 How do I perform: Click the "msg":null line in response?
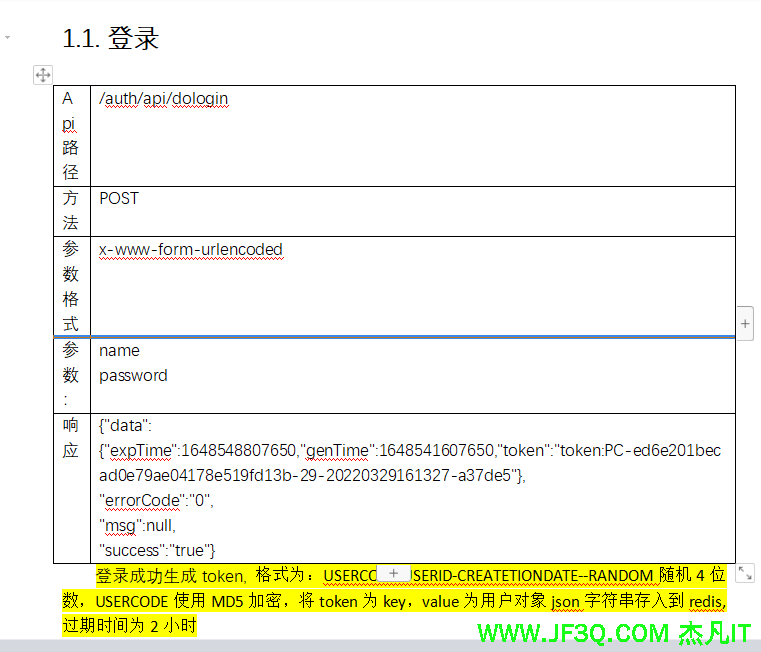(138, 525)
